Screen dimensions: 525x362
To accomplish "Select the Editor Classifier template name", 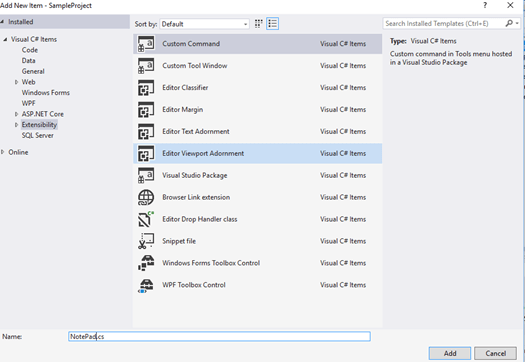I will tap(185, 88).
